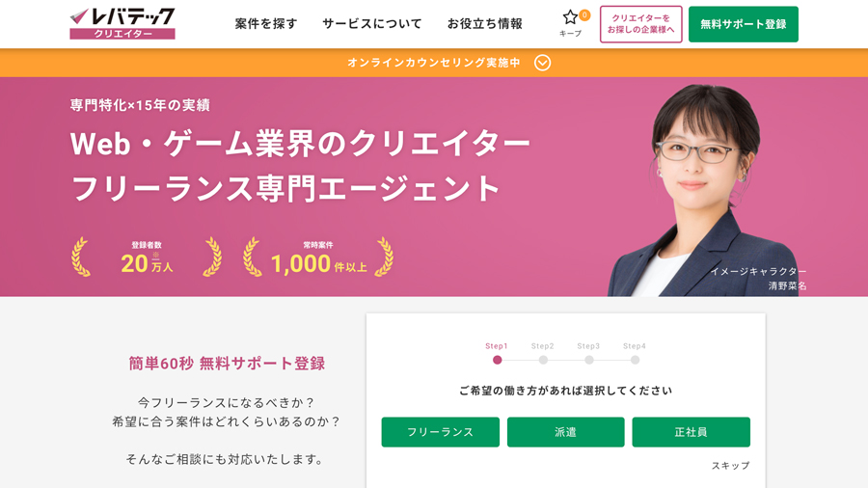The width and height of the screenshot is (868, 488).
Task: Click the Step2 progress dot
Action: [x=543, y=360]
